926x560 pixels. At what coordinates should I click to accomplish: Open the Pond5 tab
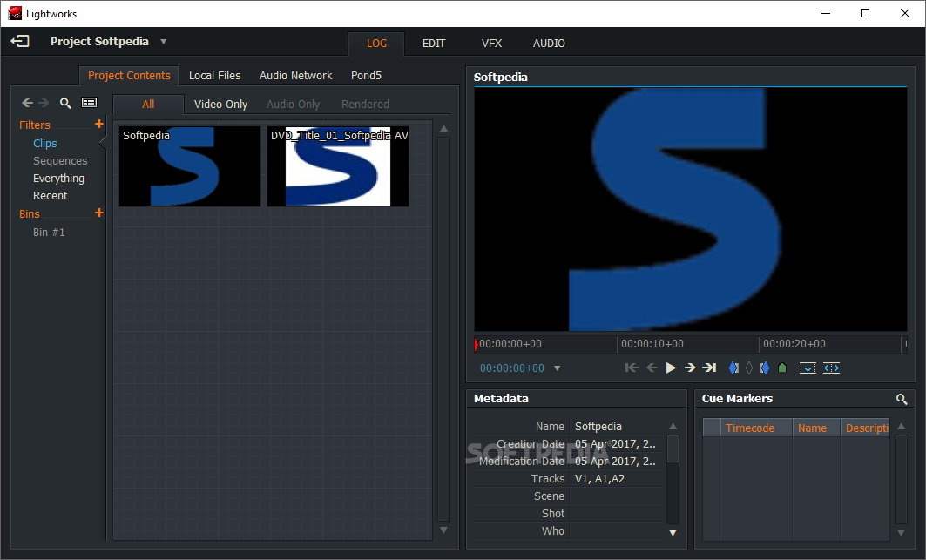click(366, 75)
